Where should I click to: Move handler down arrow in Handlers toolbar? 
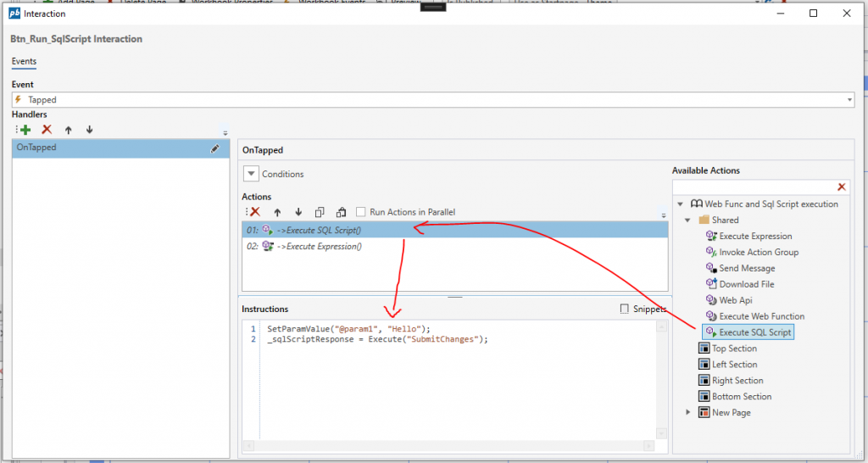pos(89,130)
